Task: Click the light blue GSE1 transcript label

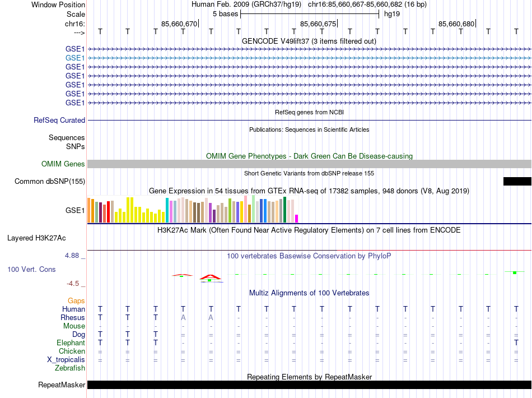Action: point(75,58)
